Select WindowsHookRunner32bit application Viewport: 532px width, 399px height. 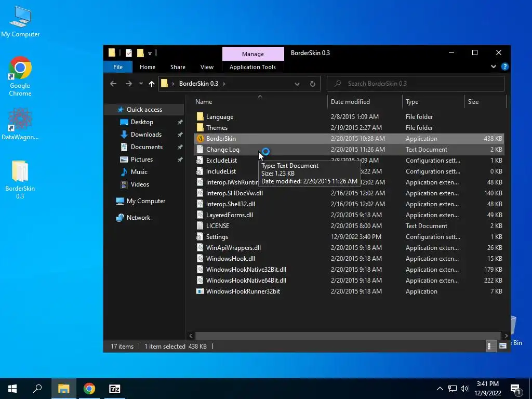click(x=349, y=291)
